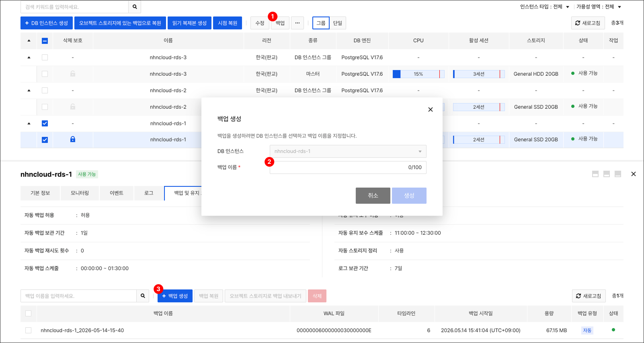Click the 2세션 bar in the nhncloud-rds-1 row

click(x=479, y=140)
